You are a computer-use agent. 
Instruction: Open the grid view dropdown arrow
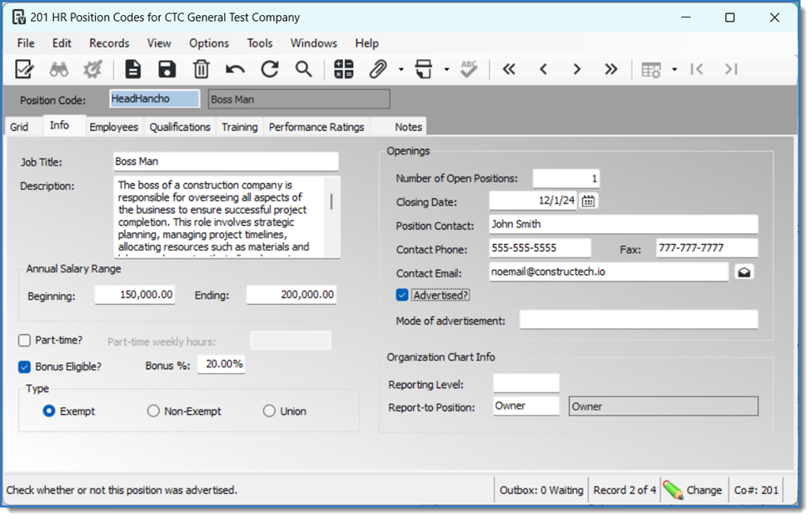click(674, 70)
